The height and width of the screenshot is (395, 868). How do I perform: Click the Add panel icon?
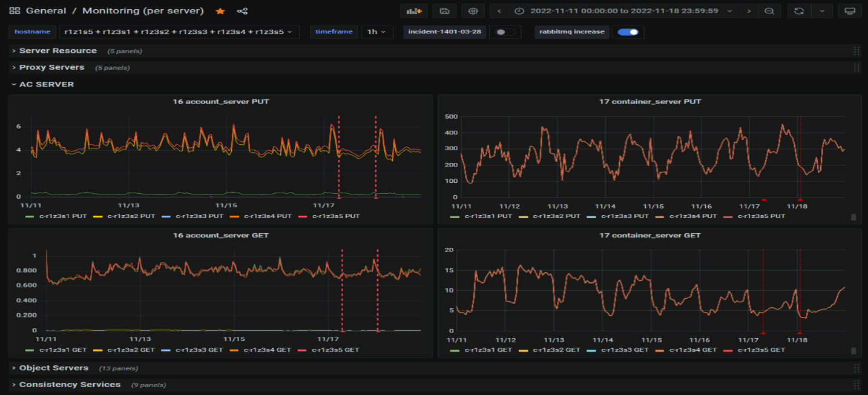coord(414,11)
